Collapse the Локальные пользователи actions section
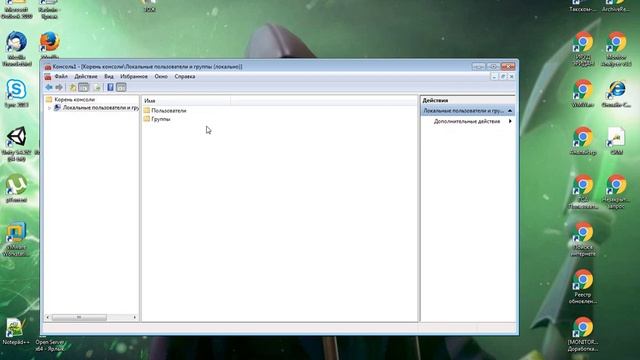The width and height of the screenshot is (640, 360). tap(510, 111)
